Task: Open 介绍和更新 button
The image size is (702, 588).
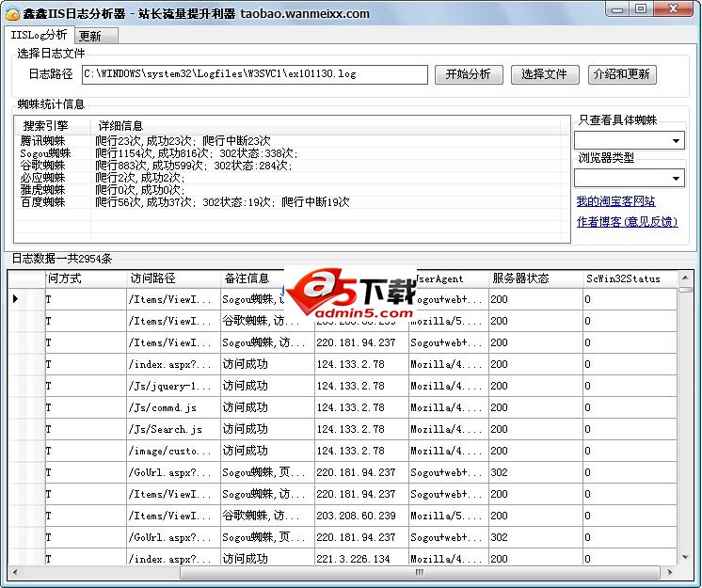Action: (622, 74)
